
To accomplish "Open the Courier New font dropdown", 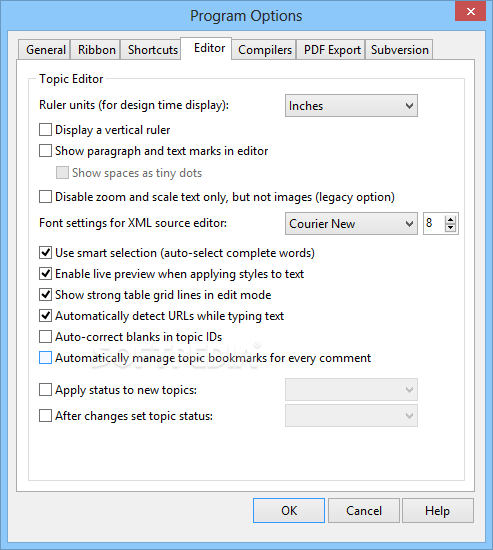I will click(351, 223).
